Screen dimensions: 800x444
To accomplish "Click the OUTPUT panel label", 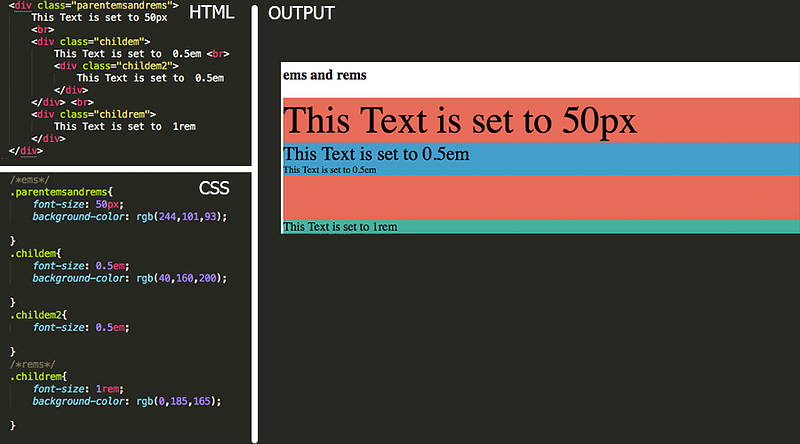I will (x=302, y=13).
